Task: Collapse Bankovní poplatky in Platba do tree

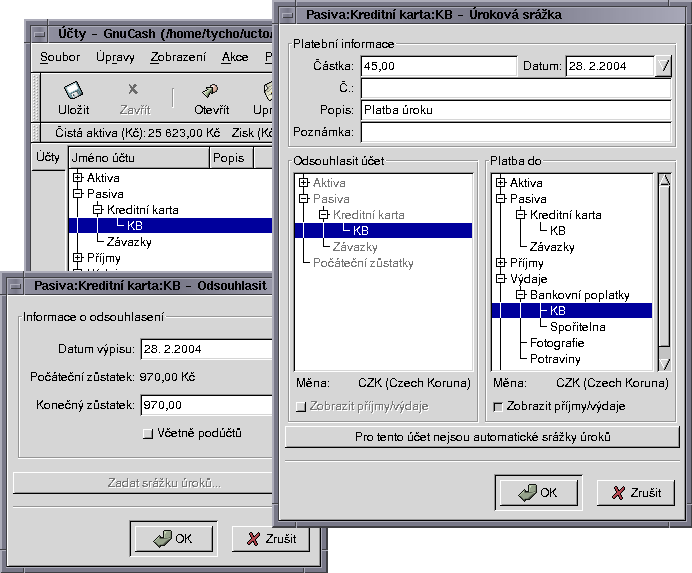Action: (521, 294)
